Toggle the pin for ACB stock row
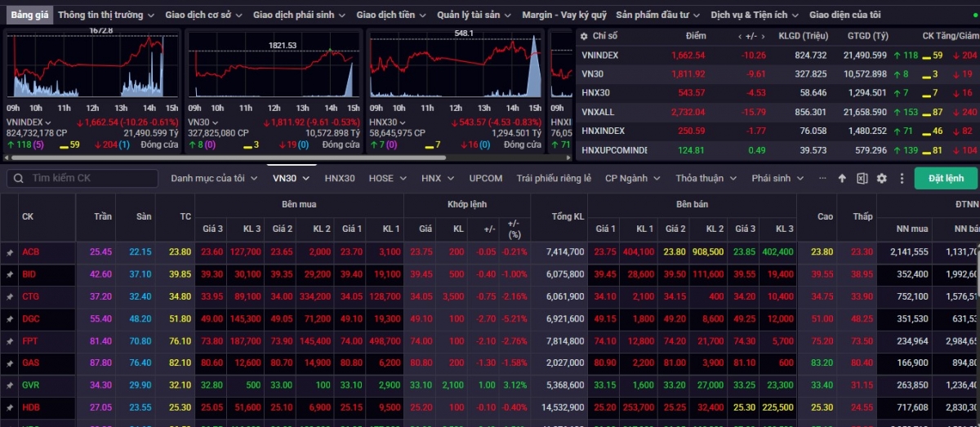Viewport: 980px width, 427px height. tap(10, 252)
